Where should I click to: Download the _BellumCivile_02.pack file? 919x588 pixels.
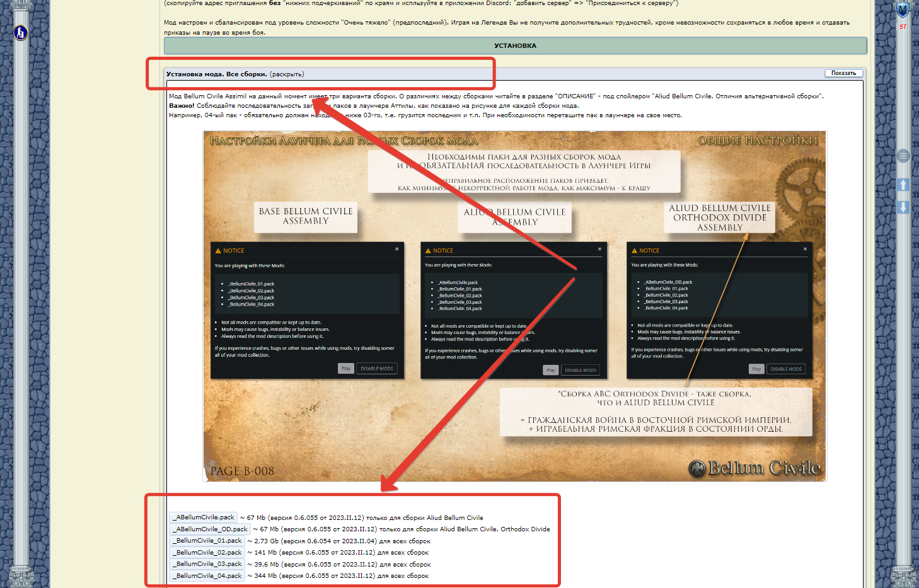[207, 553]
